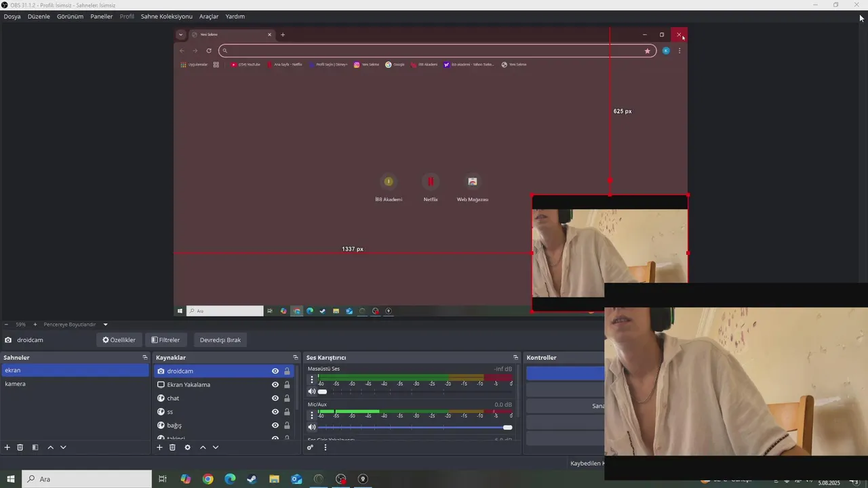
Task: Move scene up in Sahneler panel
Action: pos(50,447)
